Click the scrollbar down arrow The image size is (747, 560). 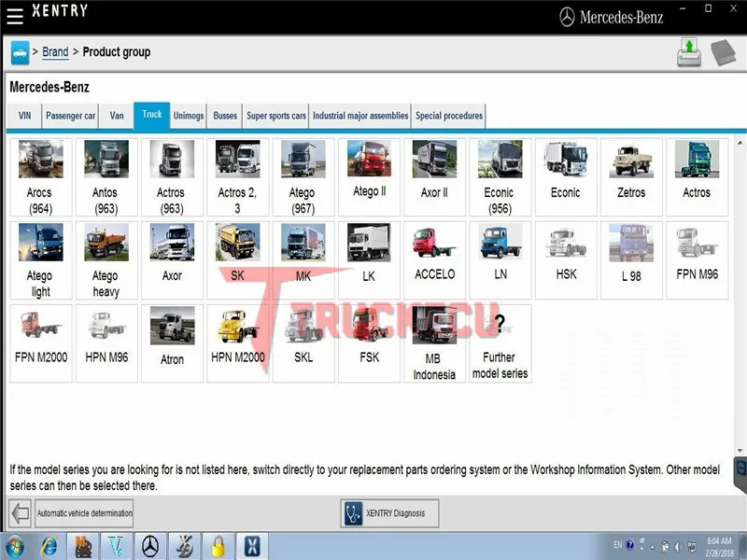(740, 450)
